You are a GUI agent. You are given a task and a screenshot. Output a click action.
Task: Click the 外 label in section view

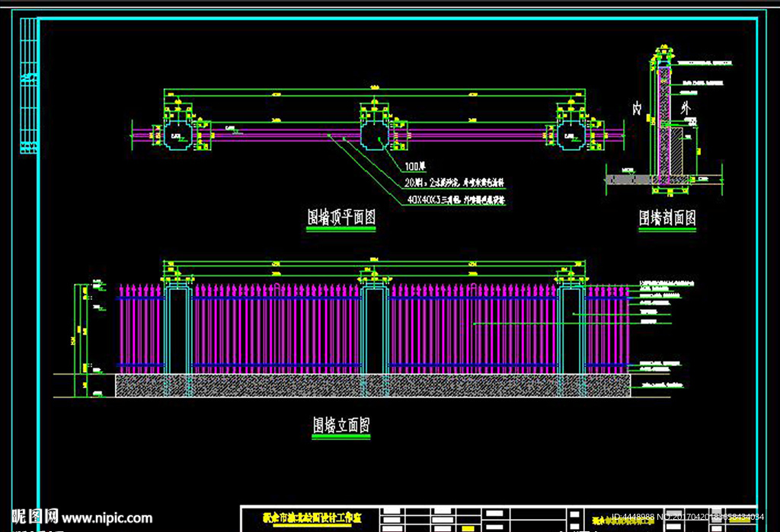(x=686, y=108)
